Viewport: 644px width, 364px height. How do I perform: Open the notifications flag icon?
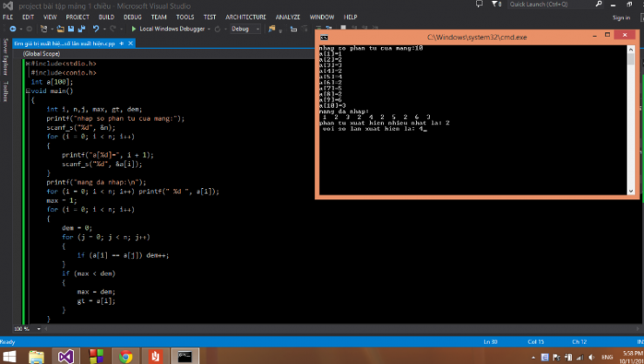495,4
